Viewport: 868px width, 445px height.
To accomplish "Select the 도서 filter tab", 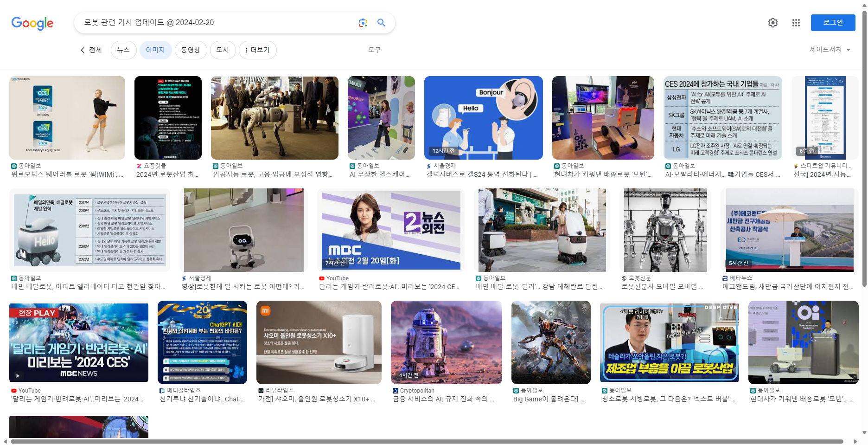I will click(223, 50).
